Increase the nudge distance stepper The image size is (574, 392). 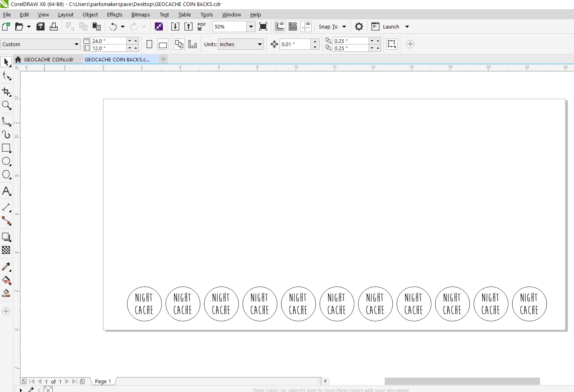click(x=315, y=41)
